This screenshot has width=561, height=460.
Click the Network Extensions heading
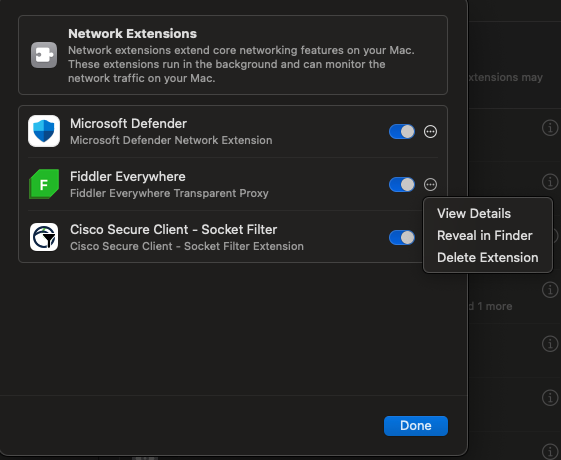click(x=132, y=33)
